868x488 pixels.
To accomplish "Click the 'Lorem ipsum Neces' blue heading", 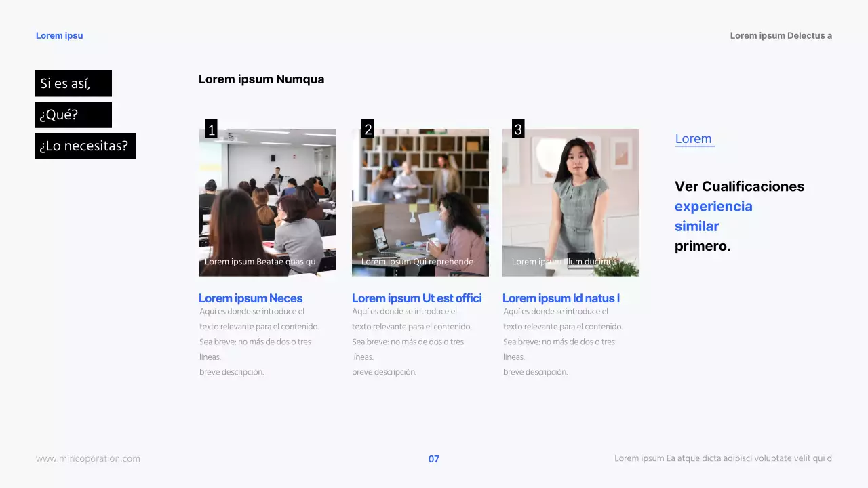I will [x=250, y=298].
